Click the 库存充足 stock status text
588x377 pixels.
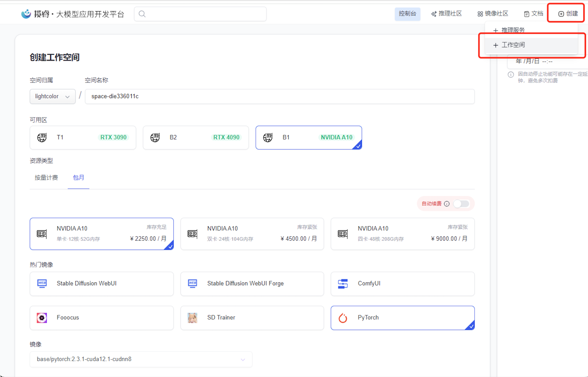point(156,227)
